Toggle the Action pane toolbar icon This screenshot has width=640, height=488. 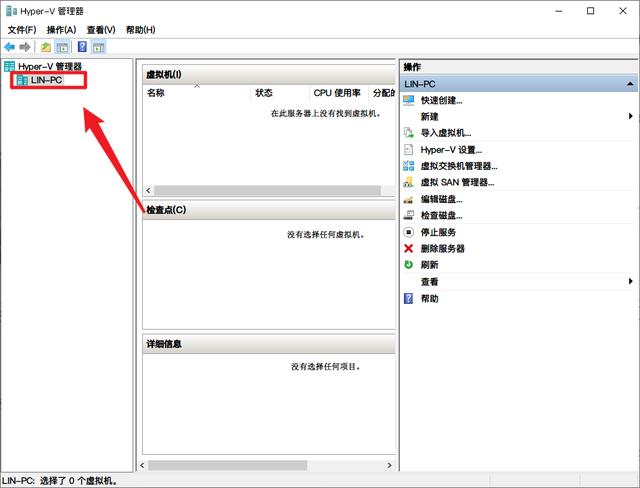coord(98,47)
